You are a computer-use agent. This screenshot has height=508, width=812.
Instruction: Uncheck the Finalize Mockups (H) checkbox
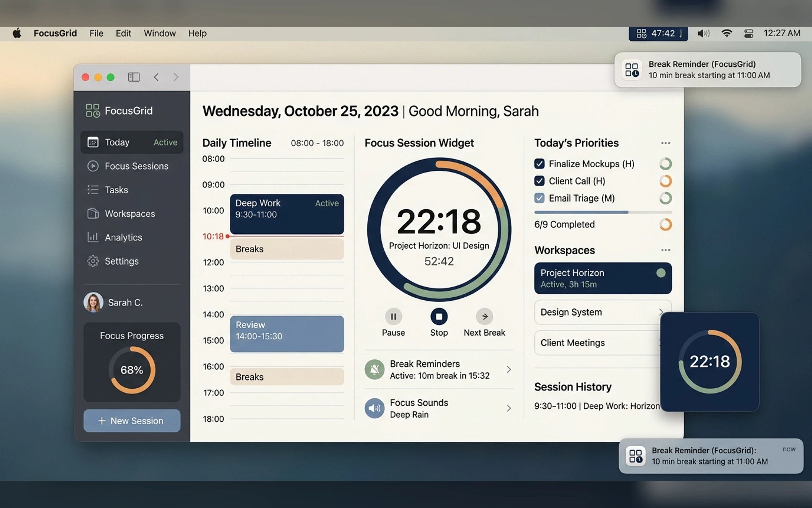[539, 164]
